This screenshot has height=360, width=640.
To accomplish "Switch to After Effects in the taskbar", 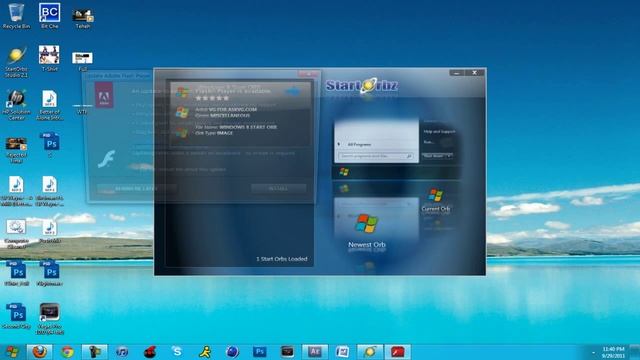I will [x=315, y=351].
